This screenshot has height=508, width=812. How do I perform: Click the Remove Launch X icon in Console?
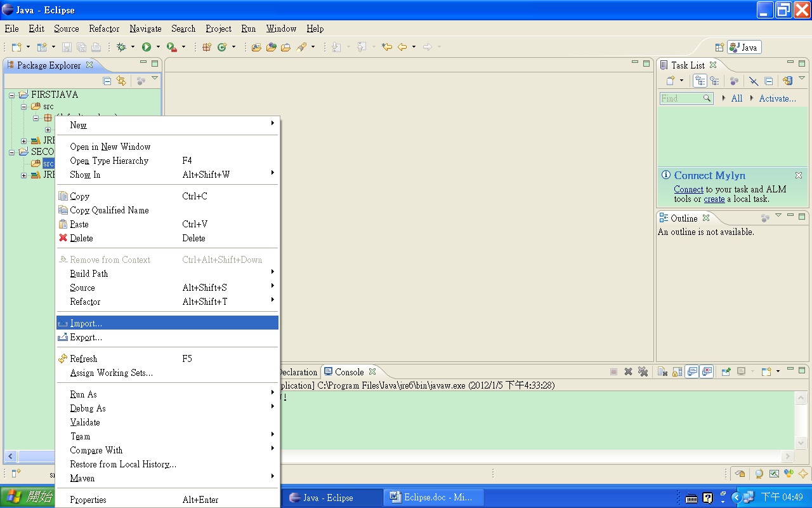click(x=628, y=371)
